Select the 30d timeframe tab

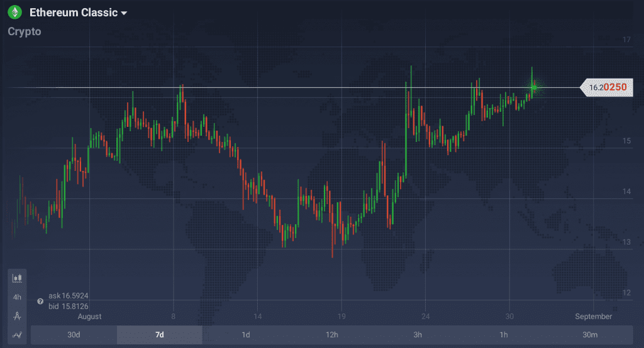click(74, 335)
